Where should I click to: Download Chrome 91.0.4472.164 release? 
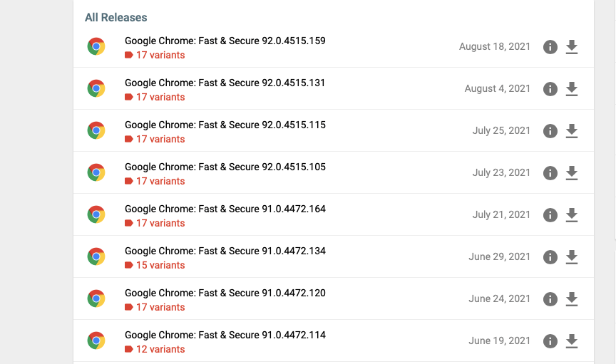pos(572,215)
